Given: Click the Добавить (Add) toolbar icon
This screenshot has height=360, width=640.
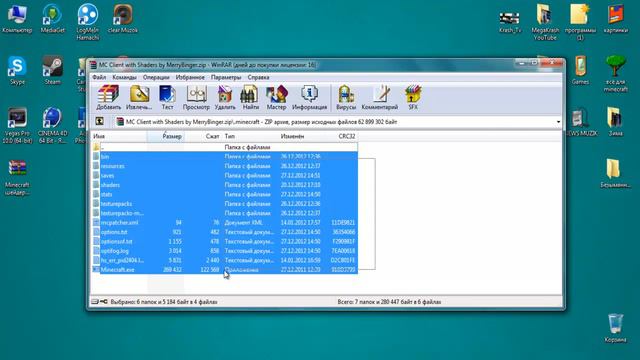Looking at the screenshot, I should tap(109, 98).
